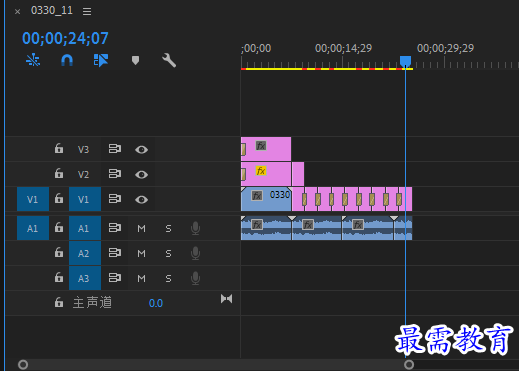This screenshot has height=371, width=519.
Task: Mute the A1 audio track
Action: tap(141, 228)
